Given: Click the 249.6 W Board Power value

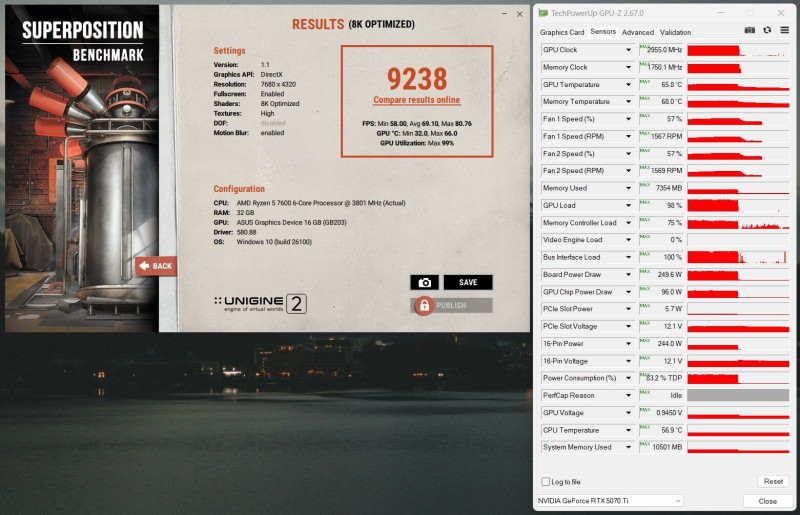Looking at the screenshot, I should 670,275.
